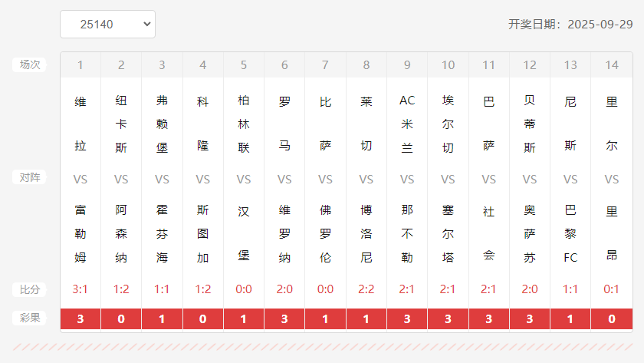The width and height of the screenshot is (644, 363).
Task: Click the AC米兰 home team name
Action: tap(407, 124)
